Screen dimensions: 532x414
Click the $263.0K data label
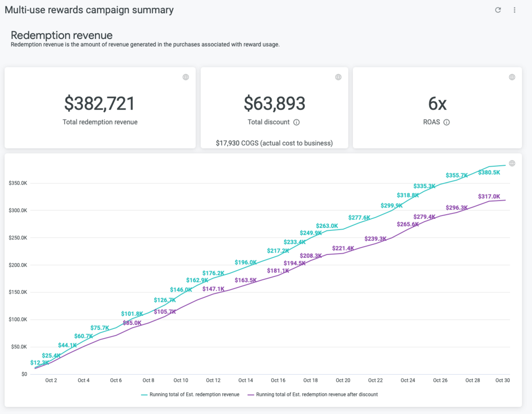[x=327, y=226]
